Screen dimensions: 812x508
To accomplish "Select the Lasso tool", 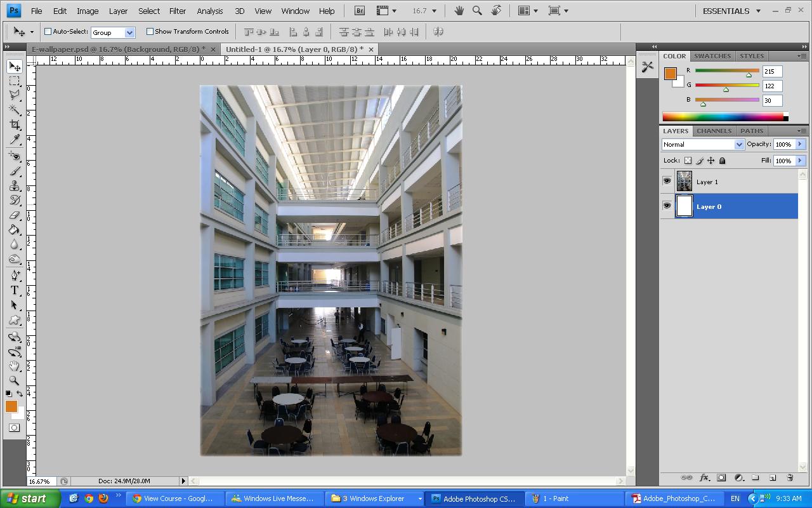I will point(14,95).
